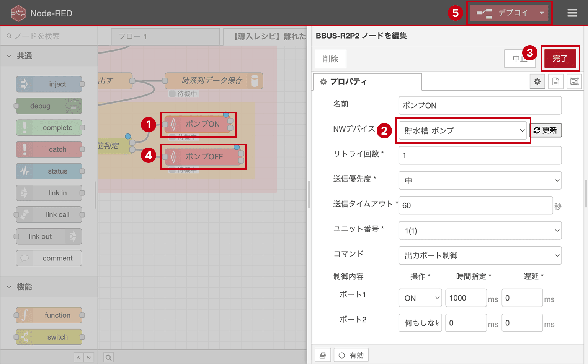Select the debug node in palette
This screenshot has width=588, height=364.
click(x=49, y=106)
